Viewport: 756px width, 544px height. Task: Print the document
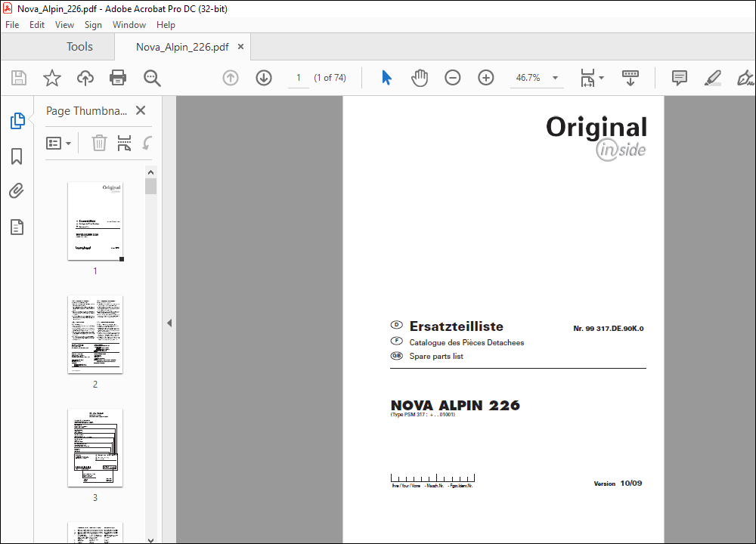[118, 78]
